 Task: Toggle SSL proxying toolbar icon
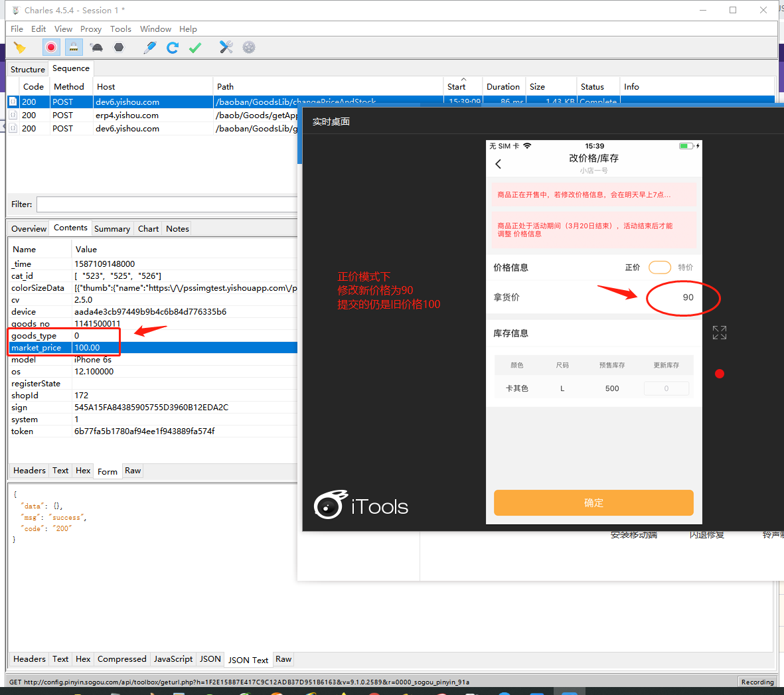tap(74, 48)
